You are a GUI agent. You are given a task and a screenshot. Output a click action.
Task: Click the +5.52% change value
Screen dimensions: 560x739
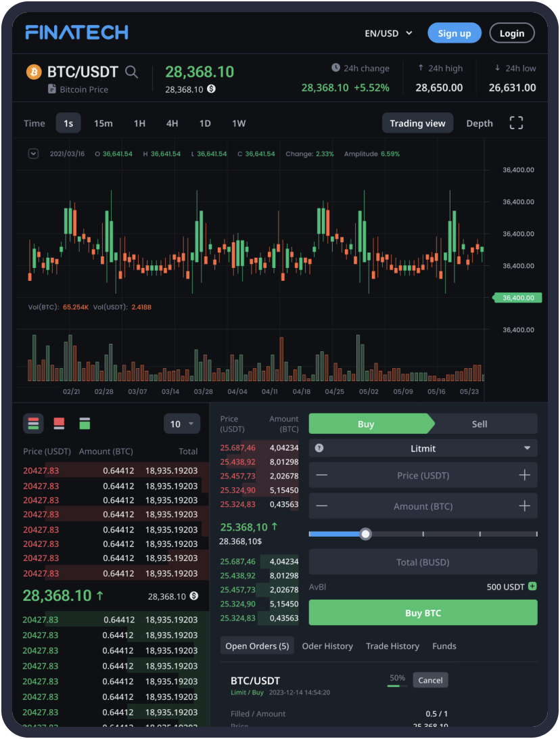371,88
